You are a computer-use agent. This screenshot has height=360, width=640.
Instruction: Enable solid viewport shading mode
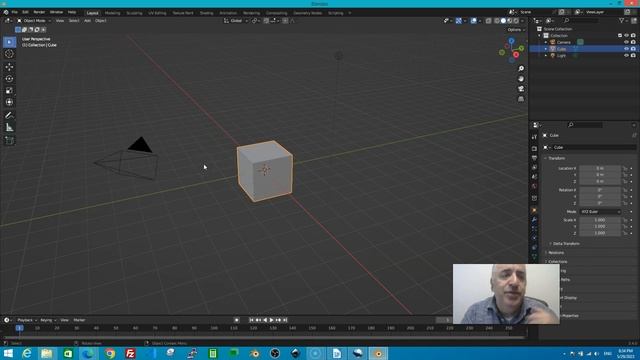coord(503,21)
